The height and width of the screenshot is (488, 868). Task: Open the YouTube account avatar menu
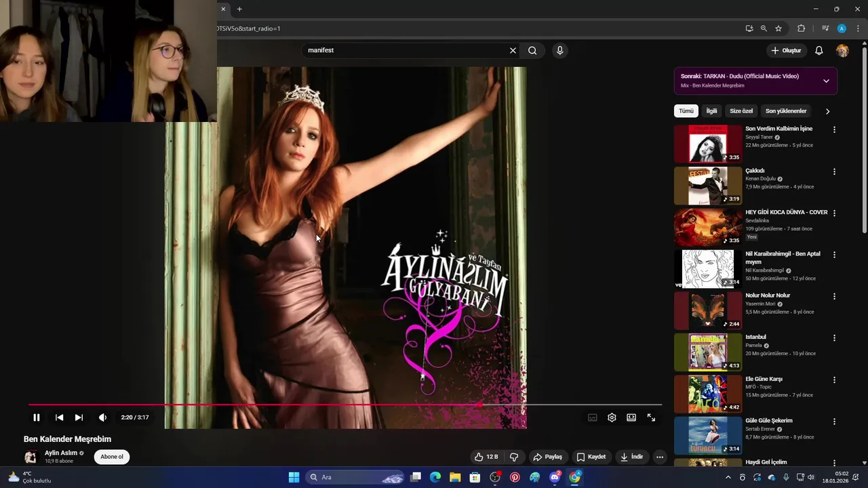pyautogui.click(x=842, y=51)
